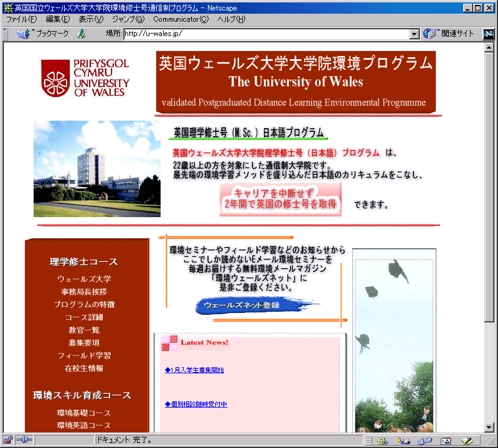The height and width of the screenshot is (448, 498).
Task: Click the Netscape N logo throbber
Action: (488, 34)
